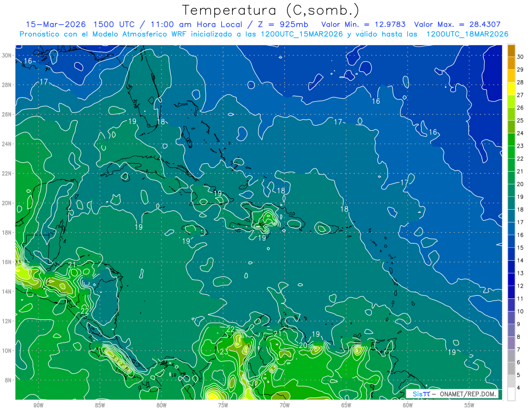
Task: Click the '18N' latitude label
Action: point(7,232)
